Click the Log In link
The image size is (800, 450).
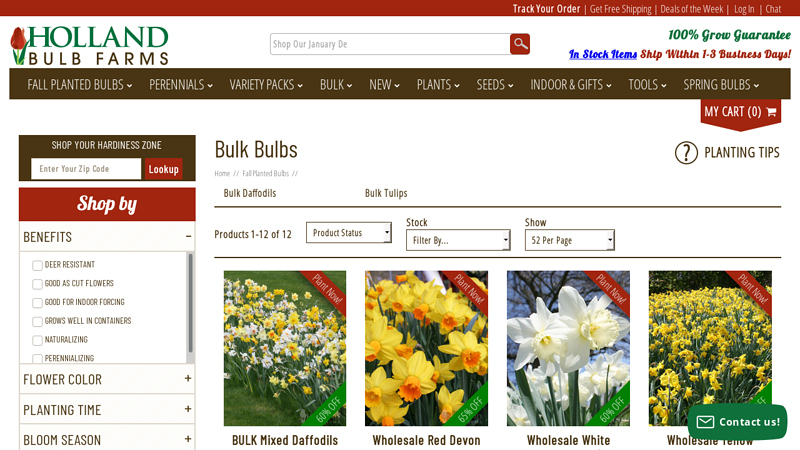[744, 9]
